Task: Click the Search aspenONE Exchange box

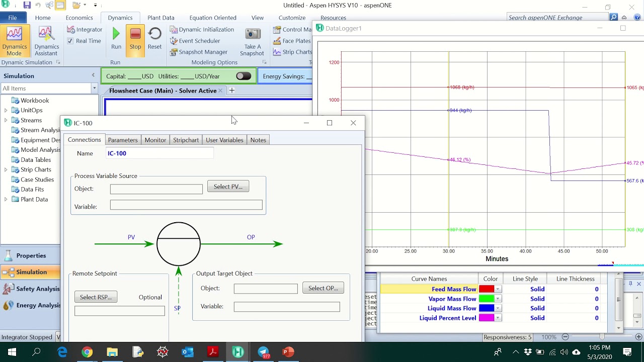Action: click(557, 18)
